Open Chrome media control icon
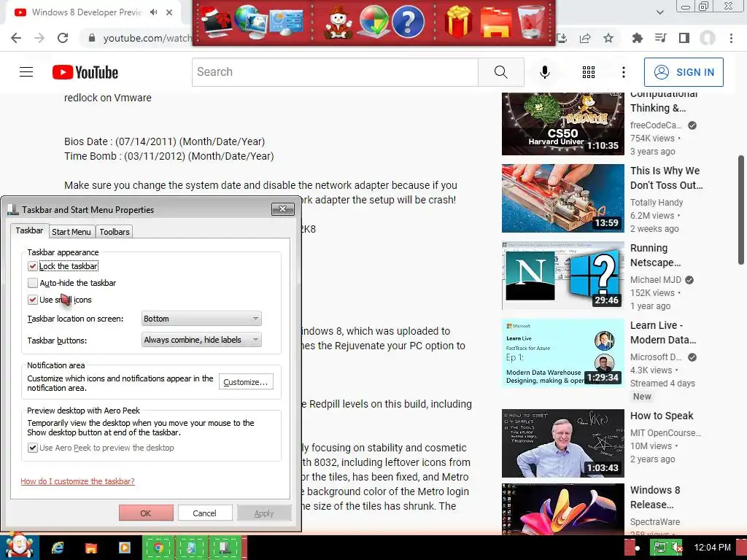The width and height of the screenshot is (747, 560). pyautogui.click(x=660, y=38)
